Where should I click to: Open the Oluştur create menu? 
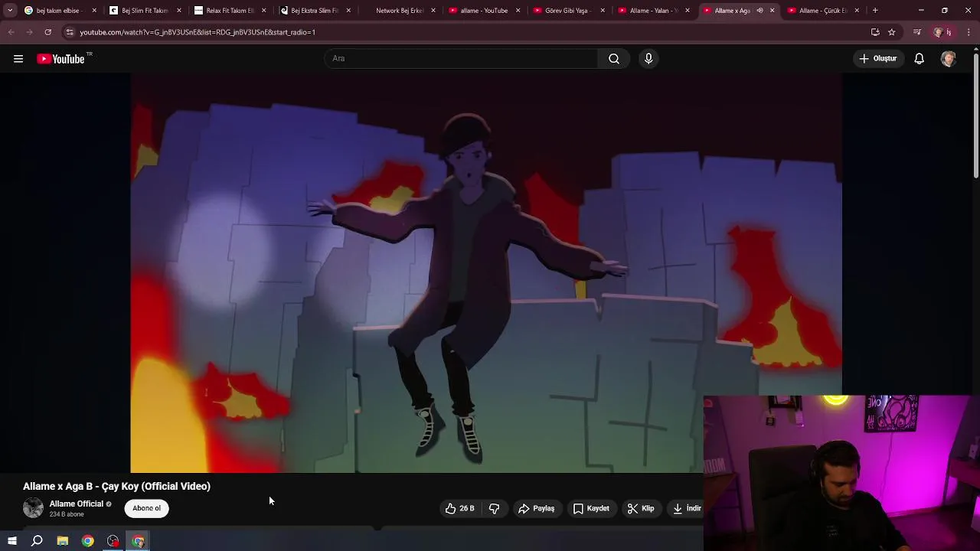[x=877, y=59]
